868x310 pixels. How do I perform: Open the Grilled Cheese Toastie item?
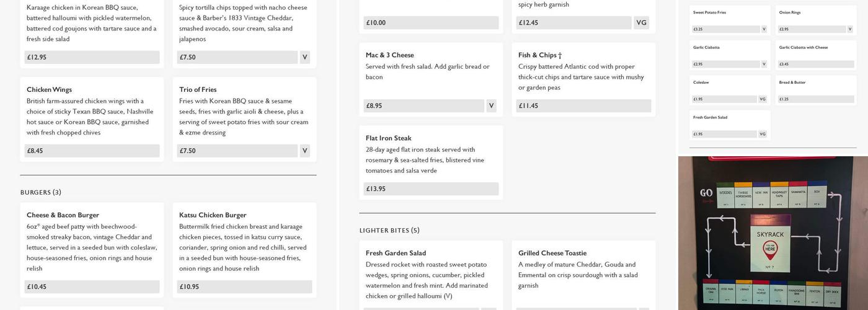552,253
